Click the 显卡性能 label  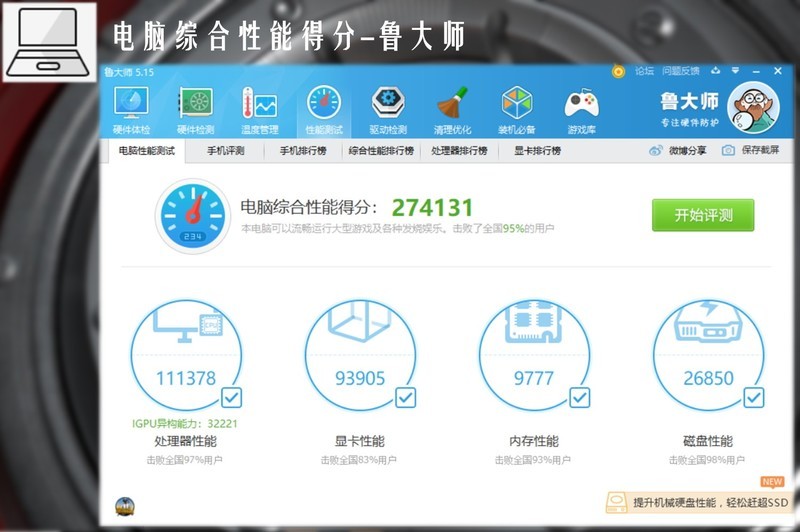click(x=360, y=441)
